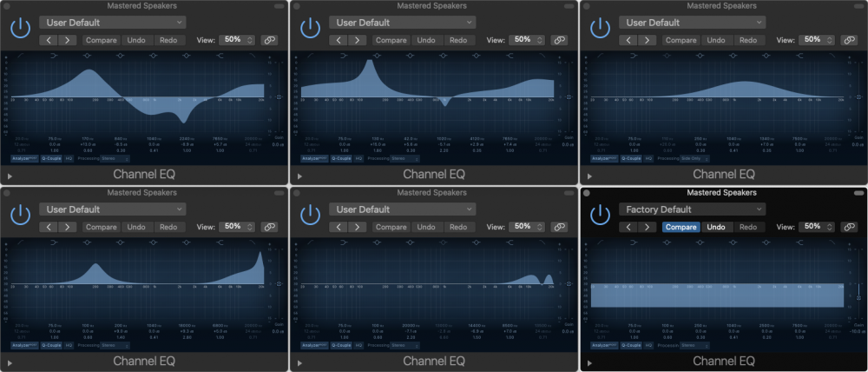Screen dimensions: 868x372
Task: Bypass bottom-middle Channel EQ with power button
Action: click(310, 215)
